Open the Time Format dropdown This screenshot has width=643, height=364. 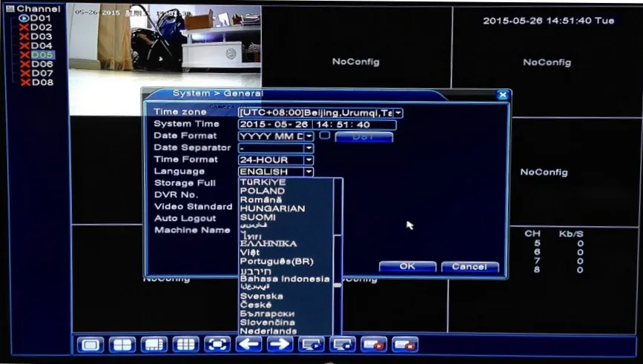click(x=309, y=160)
